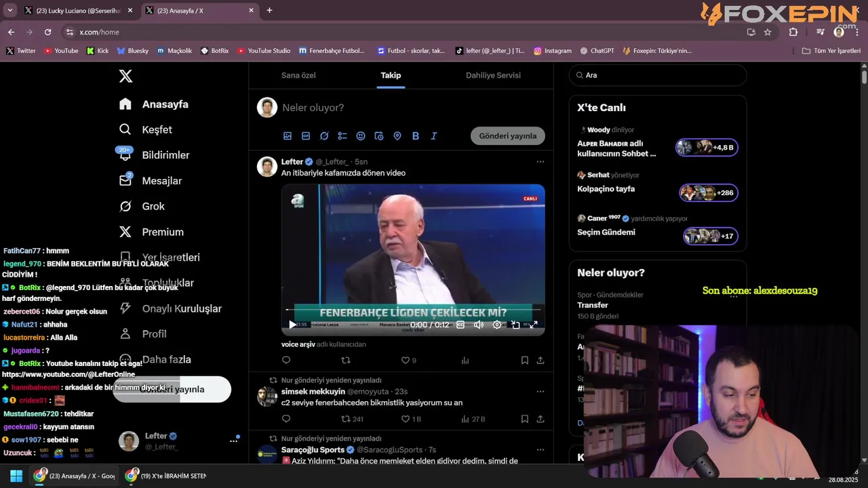Add a poll to new post
This screenshot has width=868, height=488.
pos(342,136)
